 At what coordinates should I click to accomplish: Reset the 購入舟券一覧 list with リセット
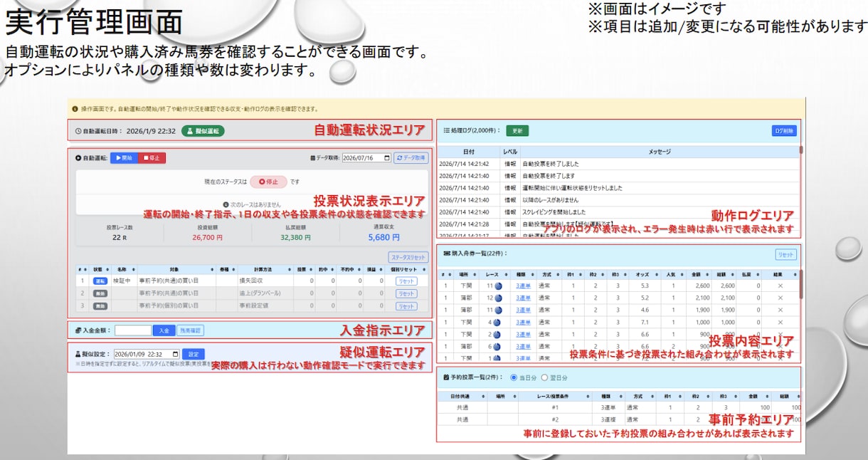[785, 254]
